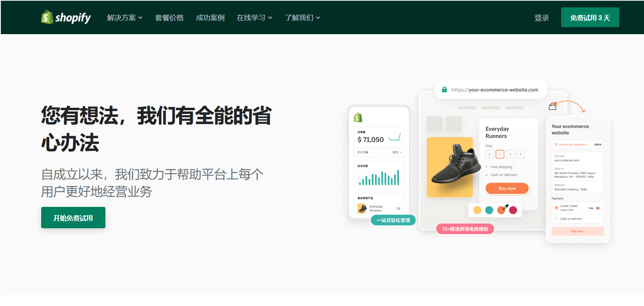Select Credit / Debit card / UPI radio

(556, 208)
